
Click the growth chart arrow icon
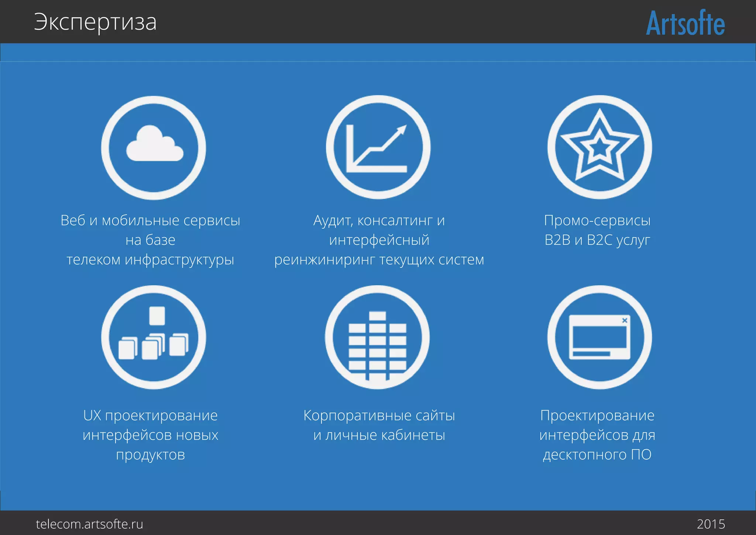pos(377,148)
